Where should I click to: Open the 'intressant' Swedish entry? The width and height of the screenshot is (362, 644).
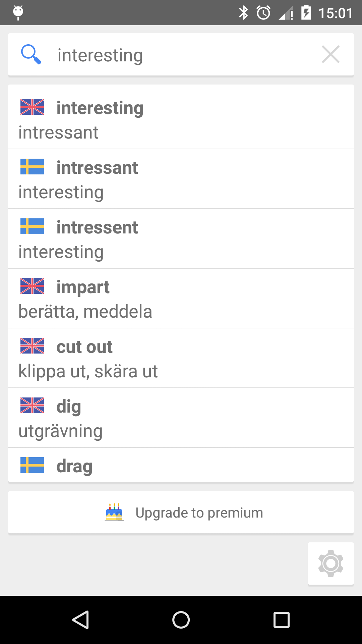pyautogui.click(x=181, y=179)
